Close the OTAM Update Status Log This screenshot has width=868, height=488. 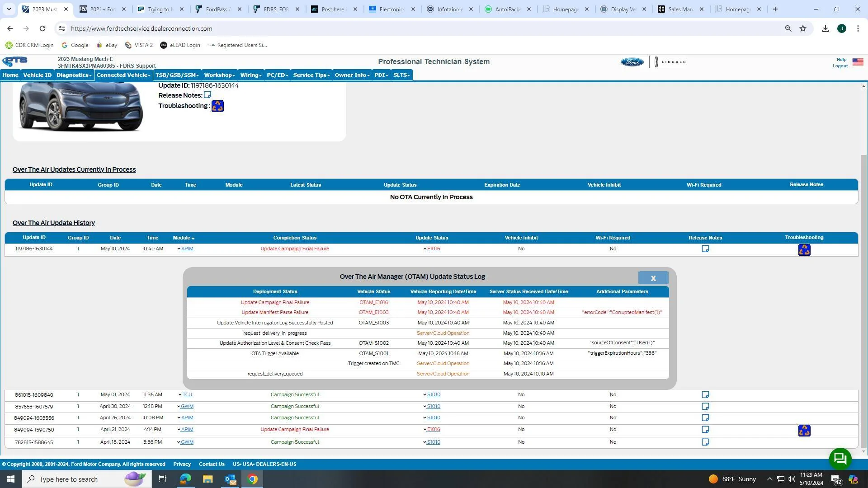click(x=653, y=278)
